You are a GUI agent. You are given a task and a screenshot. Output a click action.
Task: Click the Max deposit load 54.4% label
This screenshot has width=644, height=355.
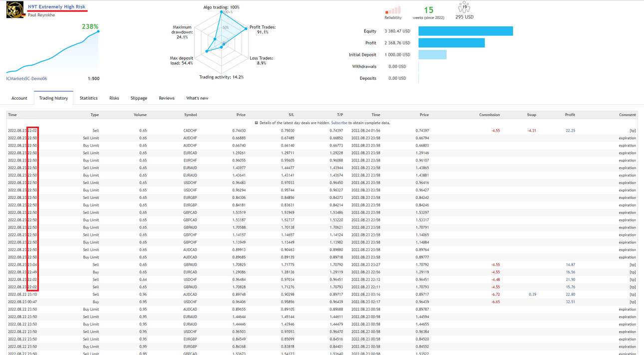point(181,61)
